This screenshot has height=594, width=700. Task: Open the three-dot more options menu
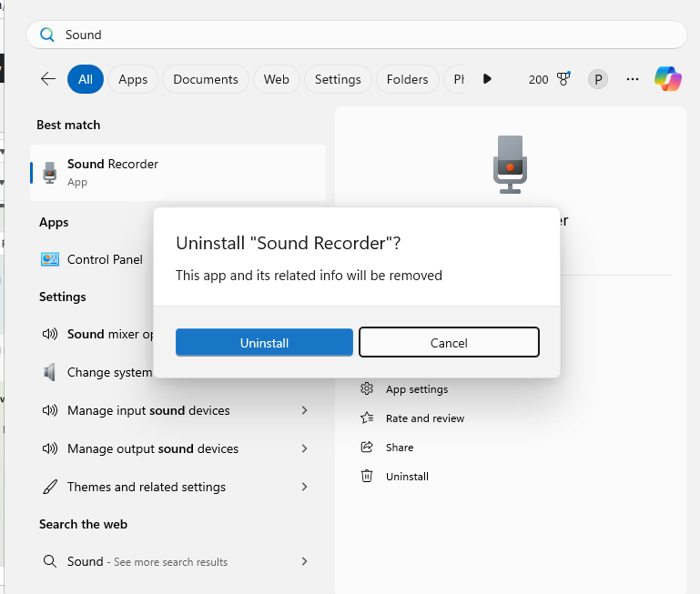[633, 79]
